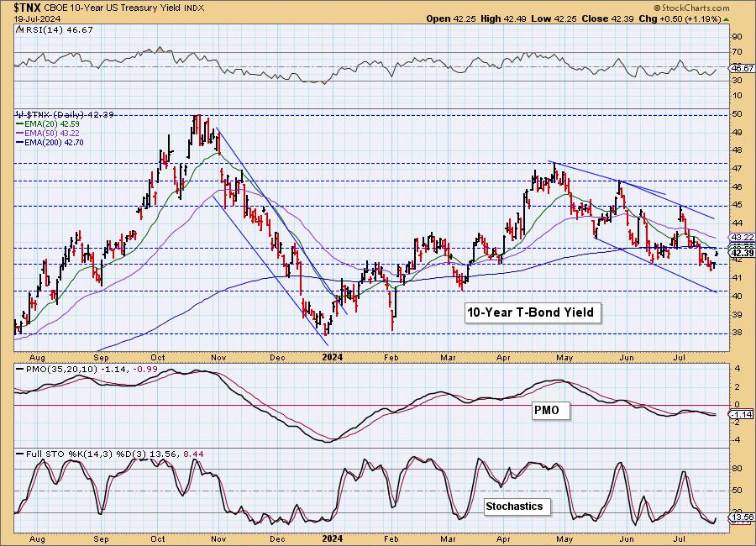The height and width of the screenshot is (546, 756).
Task: Click the 46.67 RSI value tag on right axis
Action: coord(743,69)
